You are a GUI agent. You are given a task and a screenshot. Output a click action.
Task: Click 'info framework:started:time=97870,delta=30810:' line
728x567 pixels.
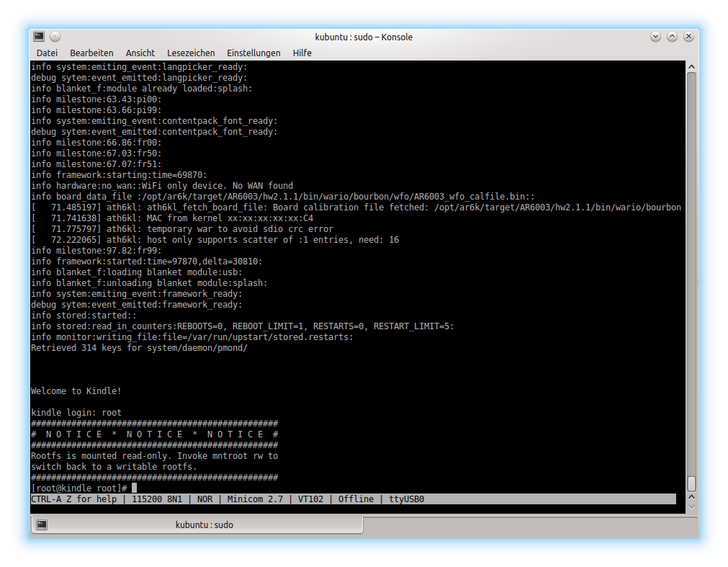coord(147,262)
